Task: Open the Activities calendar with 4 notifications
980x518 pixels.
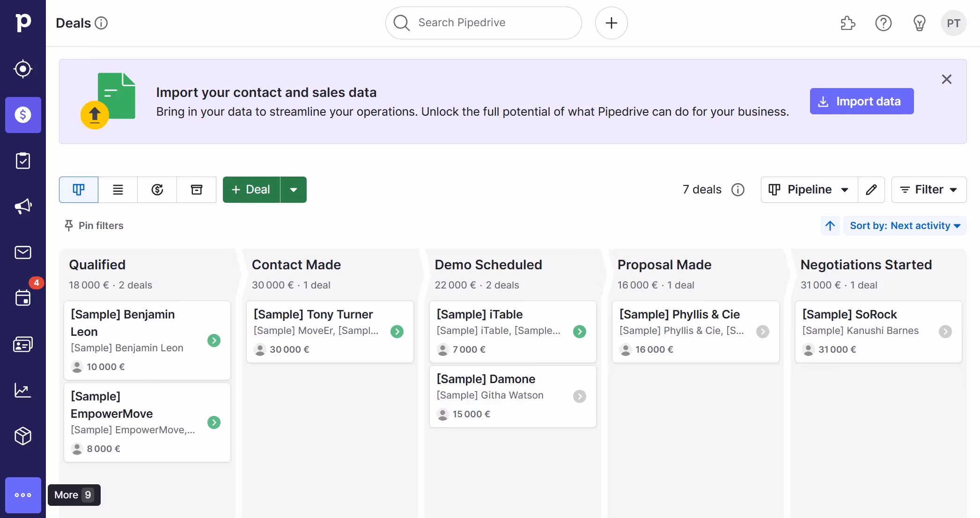Action: pyautogui.click(x=23, y=298)
